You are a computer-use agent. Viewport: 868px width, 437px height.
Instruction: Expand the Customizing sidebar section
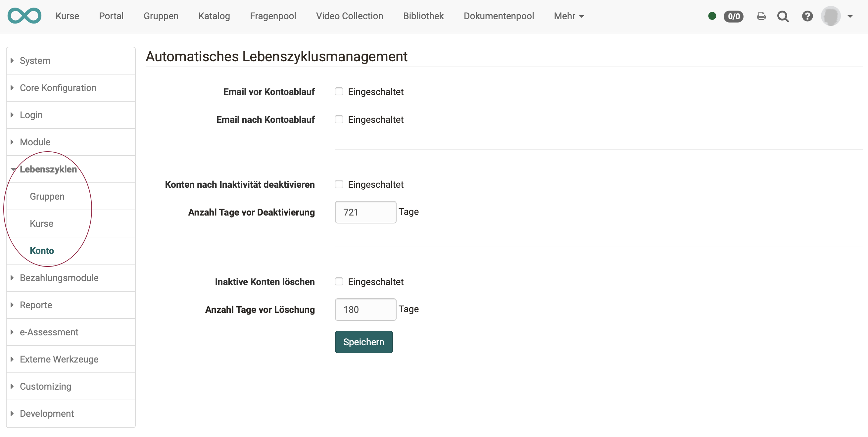pos(71,386)
